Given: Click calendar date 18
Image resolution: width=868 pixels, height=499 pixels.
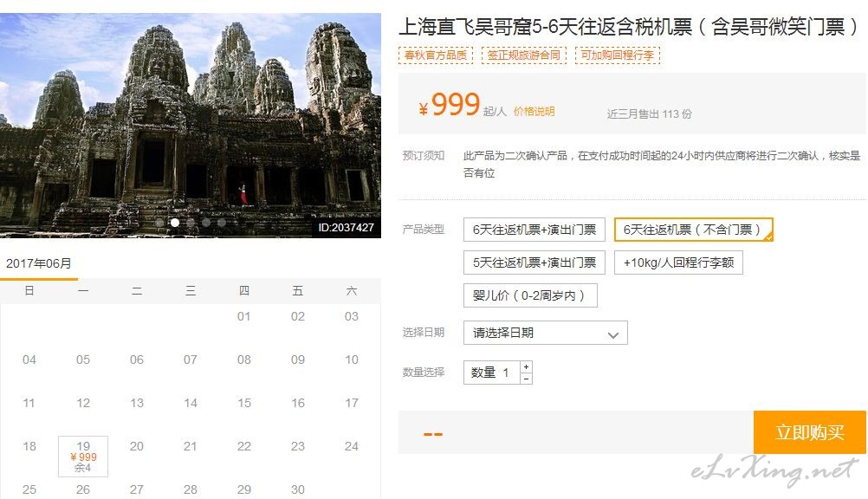Looking at the screenshot, I should [29, 446].
